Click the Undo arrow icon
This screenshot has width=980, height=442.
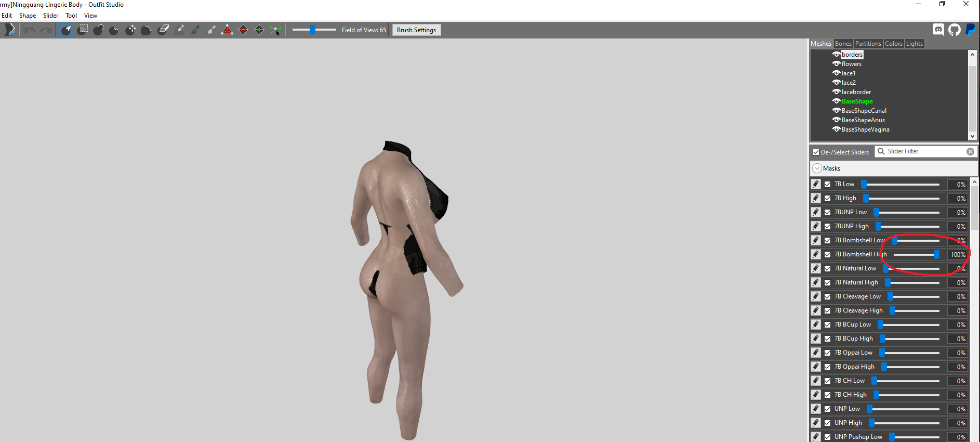(x=29, y=30)
